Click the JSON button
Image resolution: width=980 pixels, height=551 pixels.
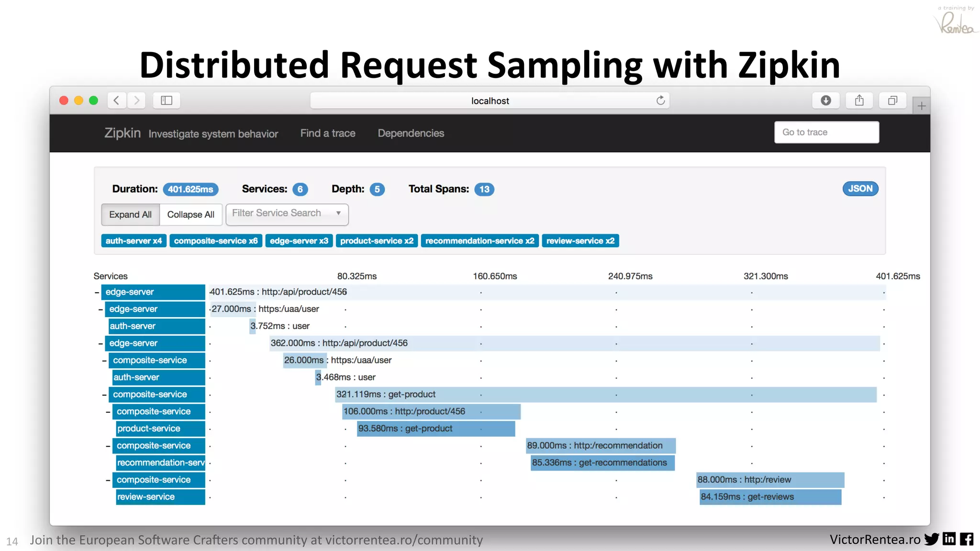pyautogui.click(x=860, y=189)
